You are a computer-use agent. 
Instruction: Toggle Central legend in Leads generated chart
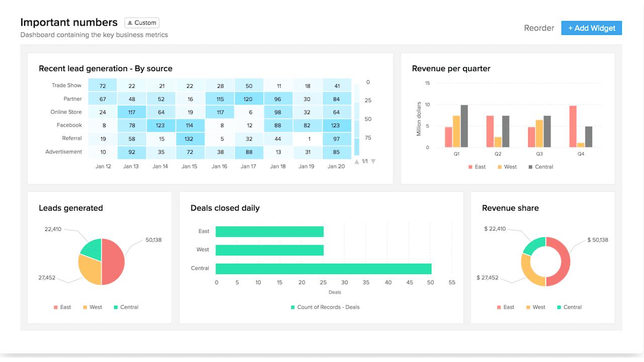point(126,307)
